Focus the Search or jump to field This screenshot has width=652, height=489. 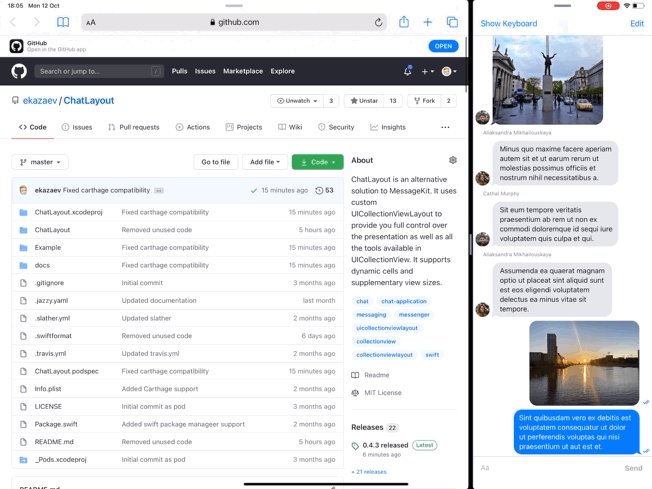click(99, 72)
